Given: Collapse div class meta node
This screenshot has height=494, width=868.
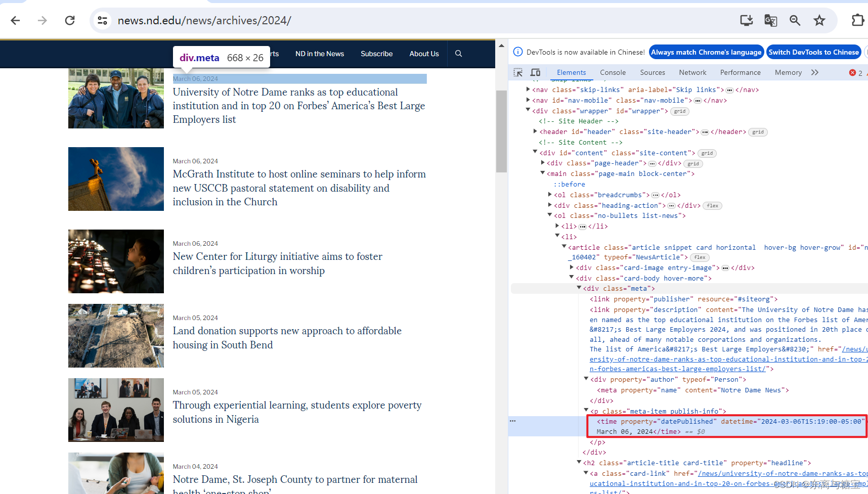Looking at the screenshot, I should point(579,288).
